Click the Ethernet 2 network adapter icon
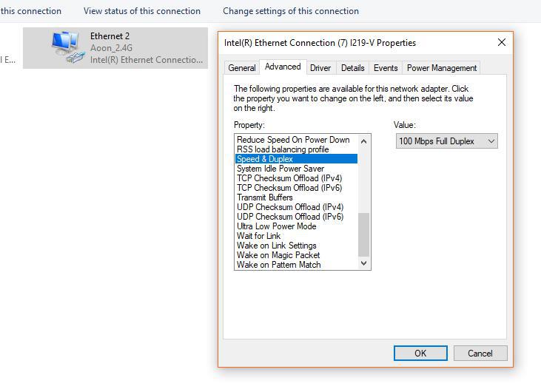This screenshot has height=392, width=541. click(x=67, y=47)
